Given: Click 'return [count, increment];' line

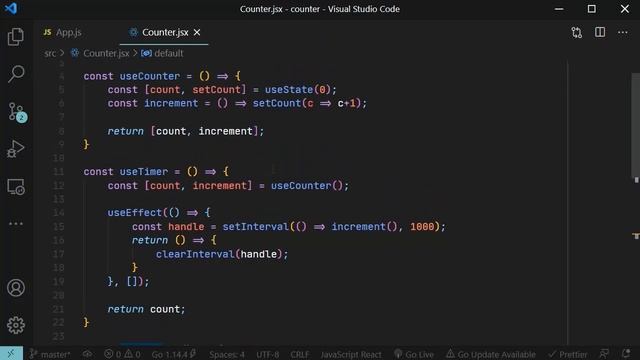Looking at the screenshot, I should pos(186,131).
